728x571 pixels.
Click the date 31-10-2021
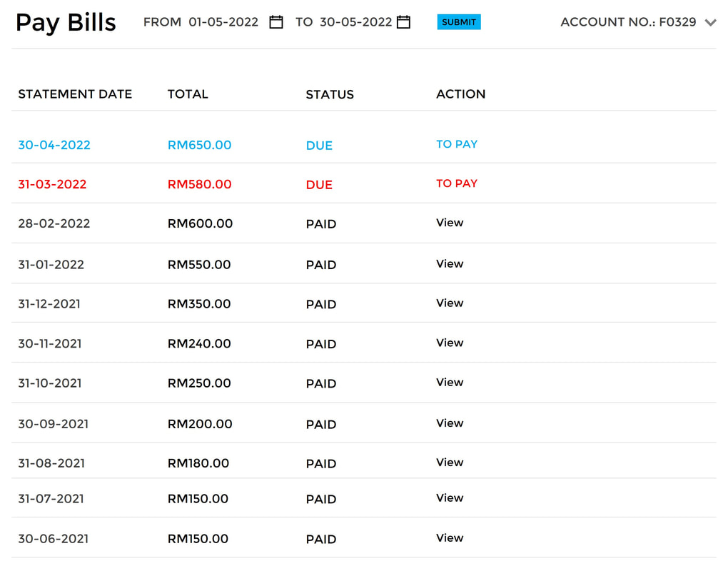pyautogui.click(x=50, y=383)
